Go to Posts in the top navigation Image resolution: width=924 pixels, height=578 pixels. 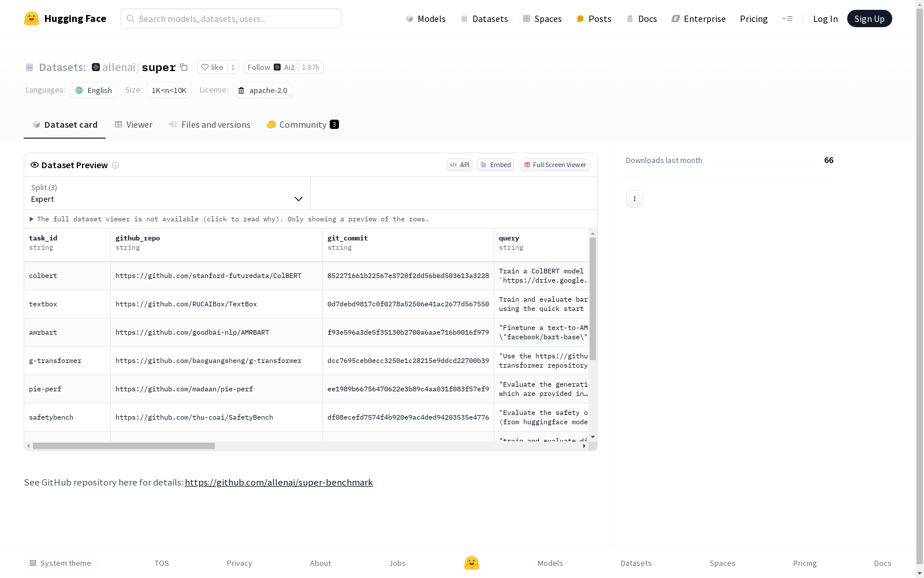[594, 18]
